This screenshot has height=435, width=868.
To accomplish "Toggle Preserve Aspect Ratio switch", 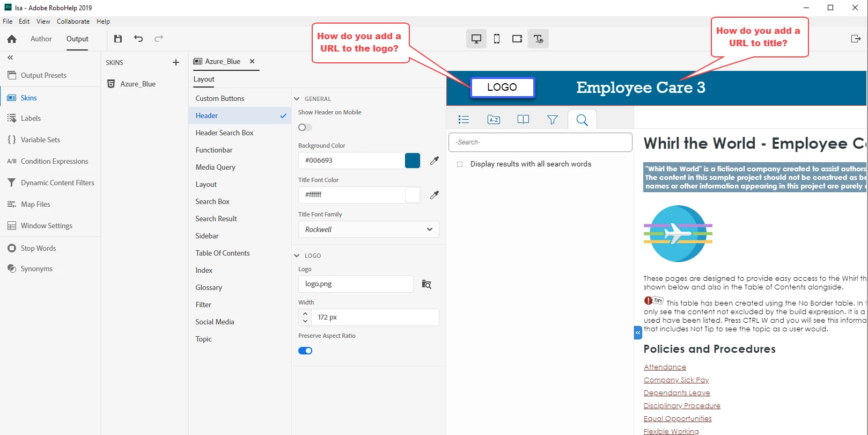I will point(305,351).
